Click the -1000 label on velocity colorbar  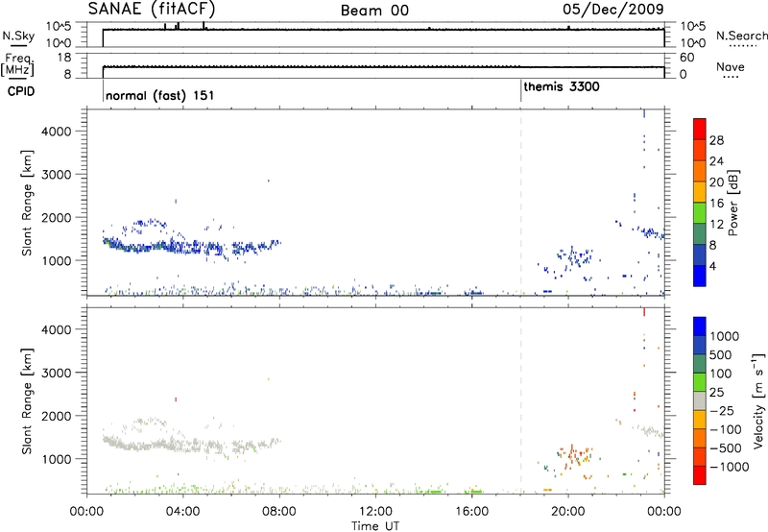coord(729,467)
